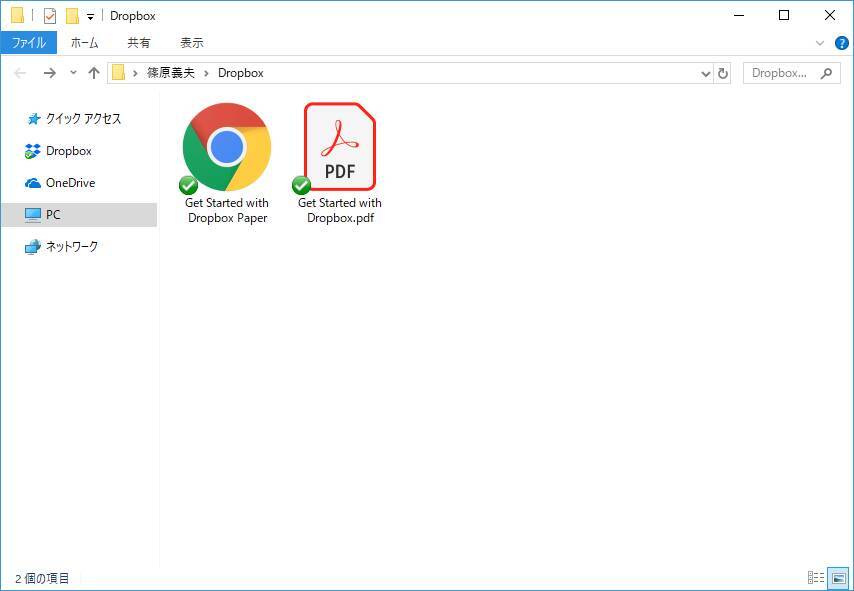The width and height of the screenshot is (854, 591).
Task: Open the ファイル ribbon tab
Action: tap(28, 42)
